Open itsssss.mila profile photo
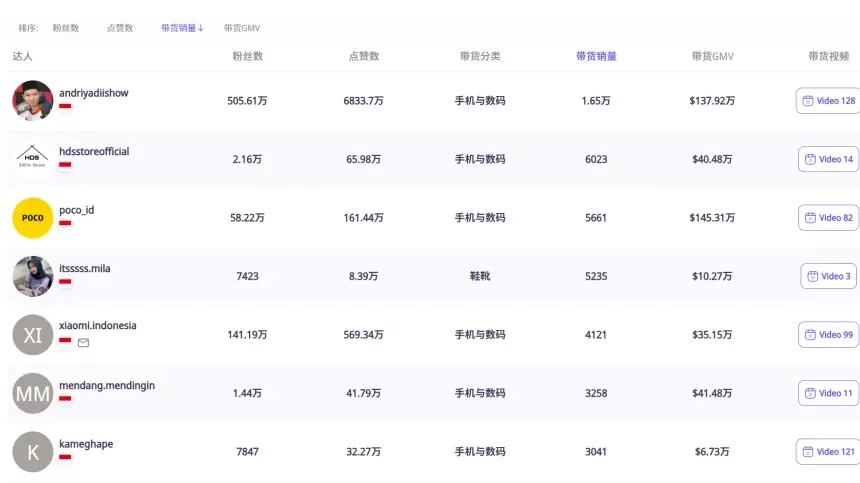The height and width of the screenshot is (483, 860). (x=33, y=276)
